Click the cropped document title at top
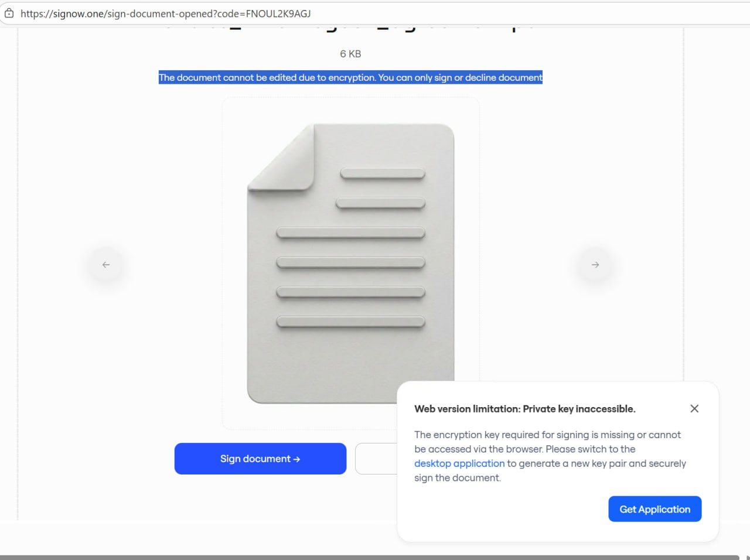This screenshot has width=750, height=560. (x=350, y=28)
